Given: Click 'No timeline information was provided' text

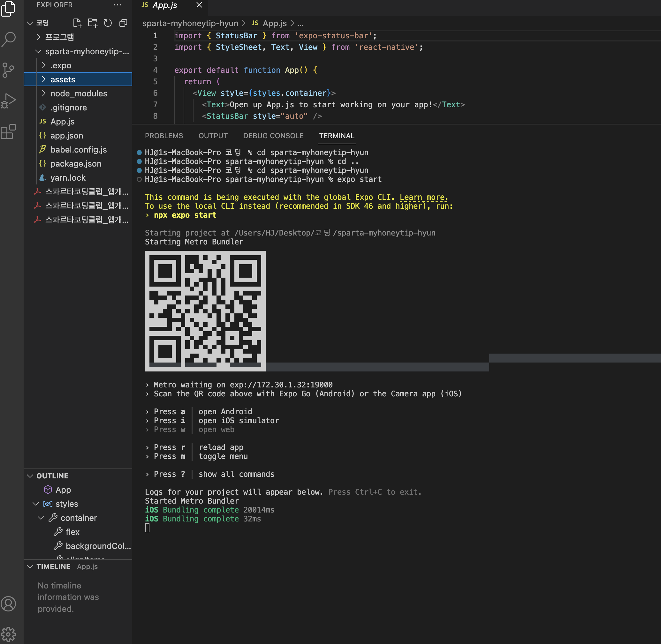Looking at the screenshot, I should [68, 597].
